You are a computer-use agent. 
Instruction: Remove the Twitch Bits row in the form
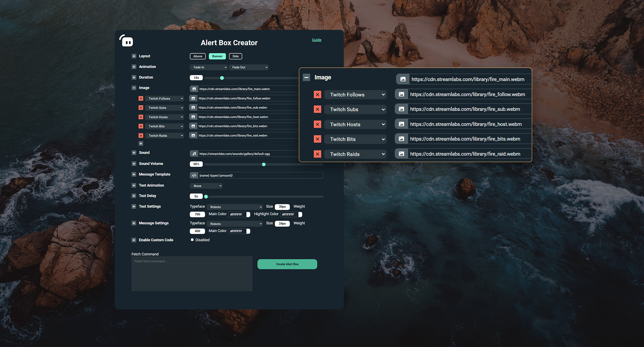[141, 126]
